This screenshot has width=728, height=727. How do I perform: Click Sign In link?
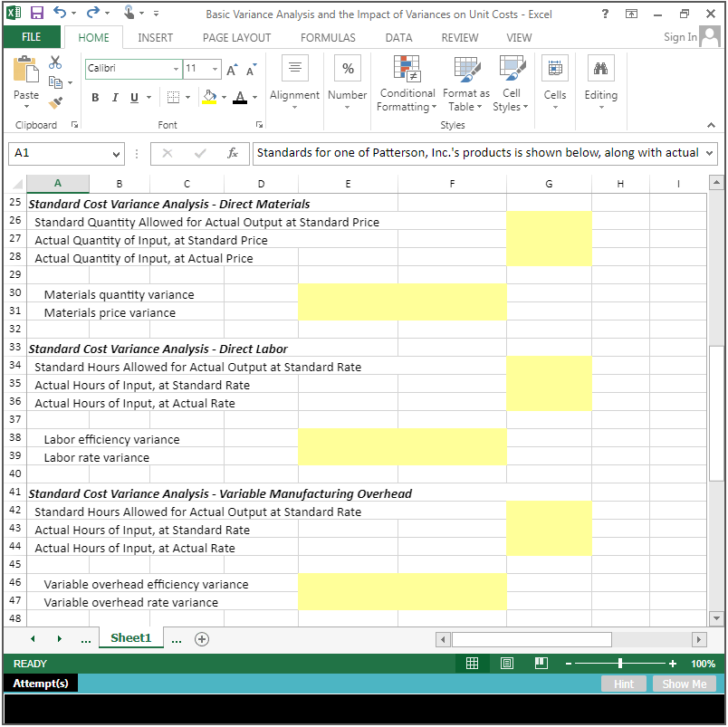click(x=680, y=37)
